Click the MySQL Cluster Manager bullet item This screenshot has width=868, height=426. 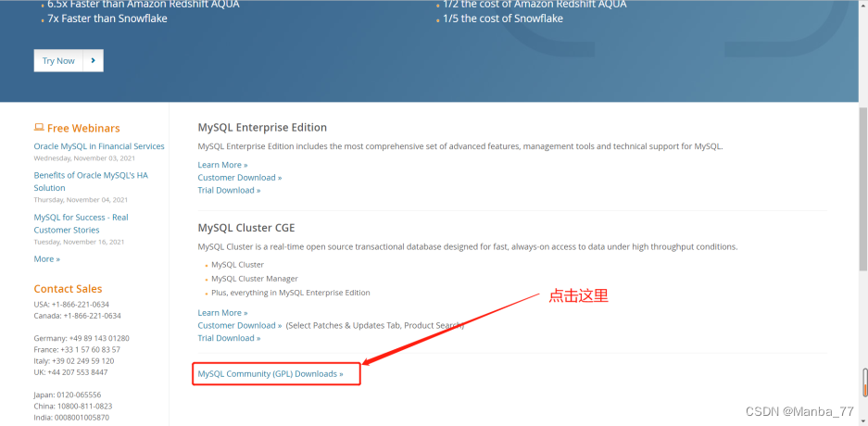pyautogui.click(x=255, y=279)
